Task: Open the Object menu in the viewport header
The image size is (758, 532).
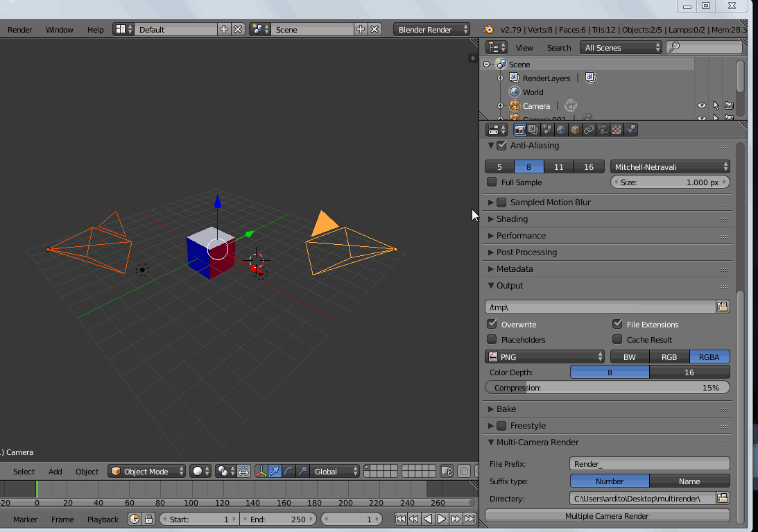Action: click(x=87, y=471)
